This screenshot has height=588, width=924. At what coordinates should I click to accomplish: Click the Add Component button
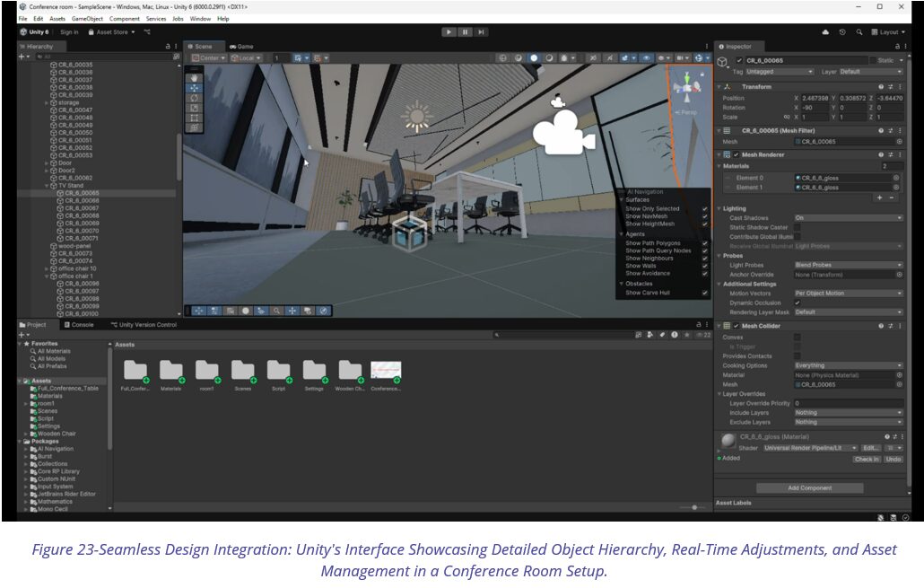[x=810, y=487]
